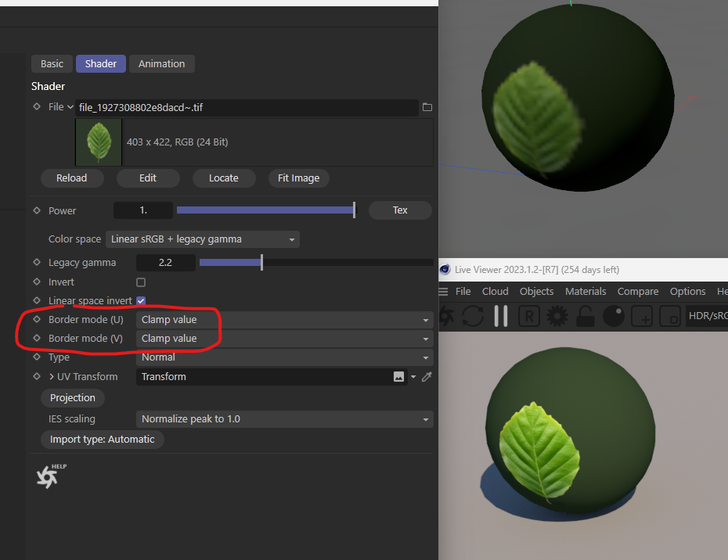The image size is (728, 560).
Task: Click keyframe diamond next to Border mode (V)
Action: (x=37, y=338)
